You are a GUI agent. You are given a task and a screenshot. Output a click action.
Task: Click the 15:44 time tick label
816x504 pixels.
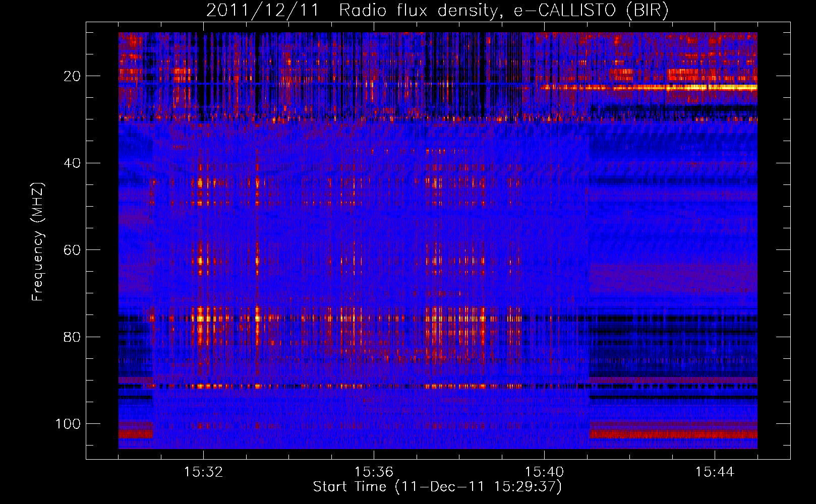coord(715,472)
